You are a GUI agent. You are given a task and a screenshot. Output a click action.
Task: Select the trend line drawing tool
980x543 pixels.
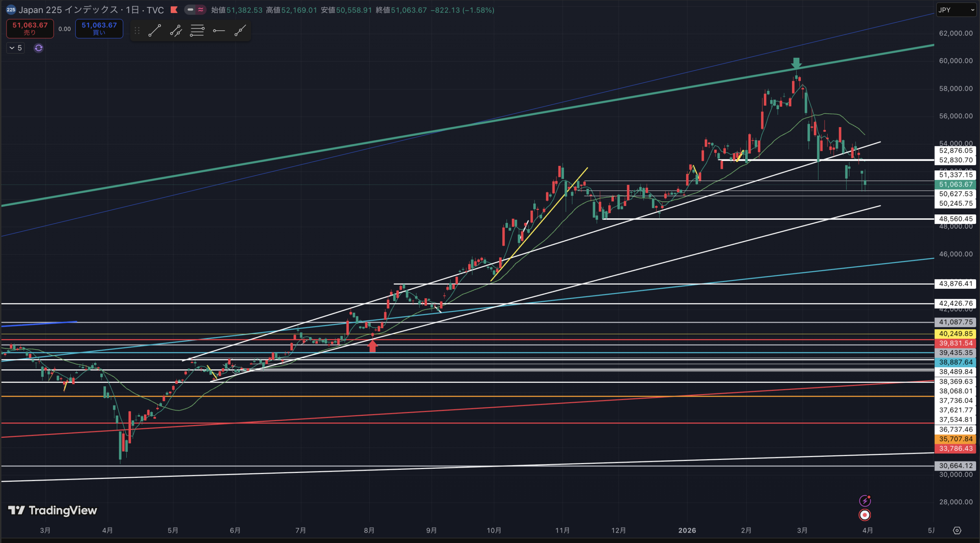tap(155, 30)
